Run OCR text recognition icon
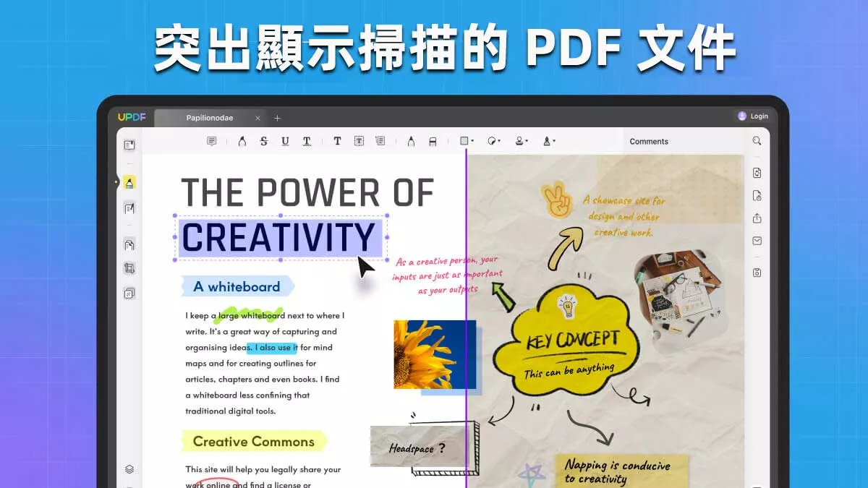 point(757,173)
